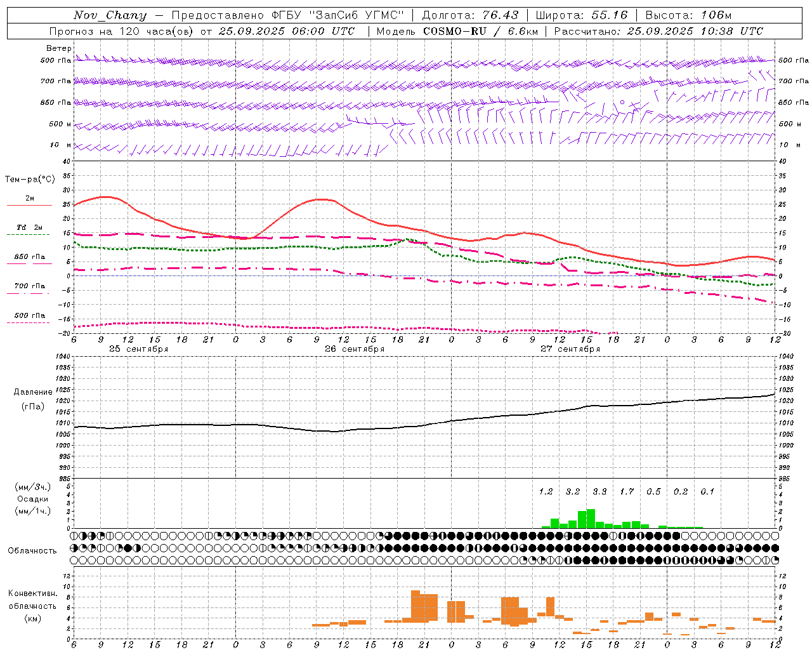Click the 'Конвективн.' convective cloud label

32,594
